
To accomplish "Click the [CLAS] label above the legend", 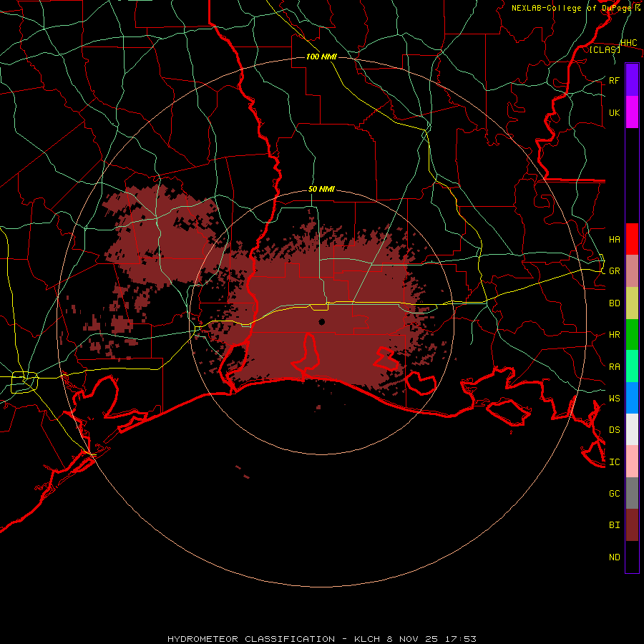I will click(x=605, y=49).
